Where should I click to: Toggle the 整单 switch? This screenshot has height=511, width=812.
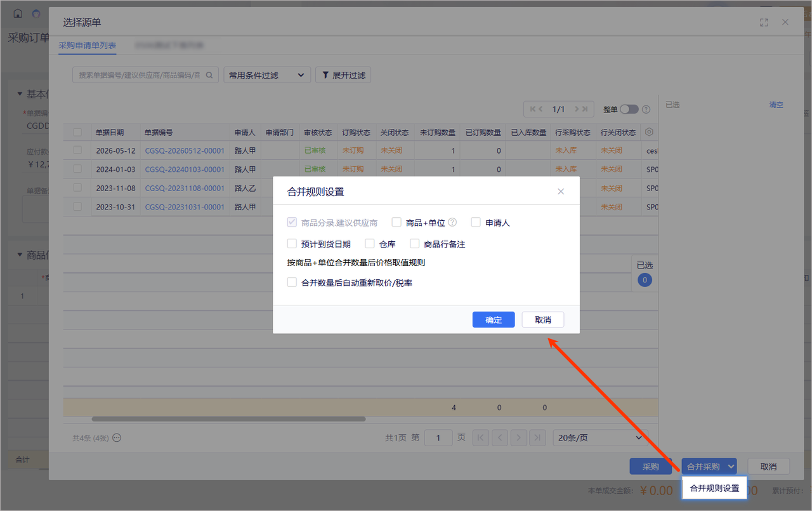pos(629,109)
